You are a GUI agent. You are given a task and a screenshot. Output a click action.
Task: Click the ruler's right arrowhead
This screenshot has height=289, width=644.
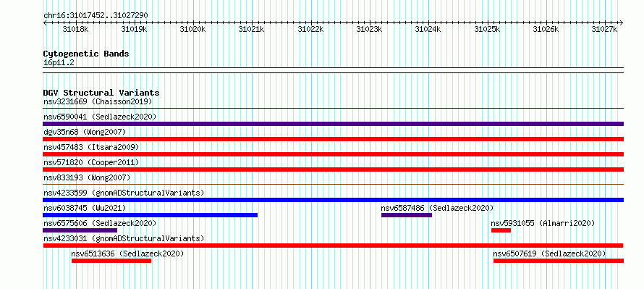point(622,22)
